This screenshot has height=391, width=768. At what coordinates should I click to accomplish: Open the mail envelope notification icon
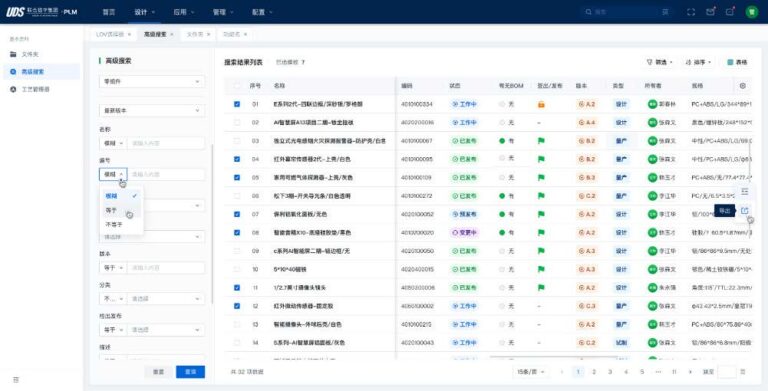[x=710, y=12]
